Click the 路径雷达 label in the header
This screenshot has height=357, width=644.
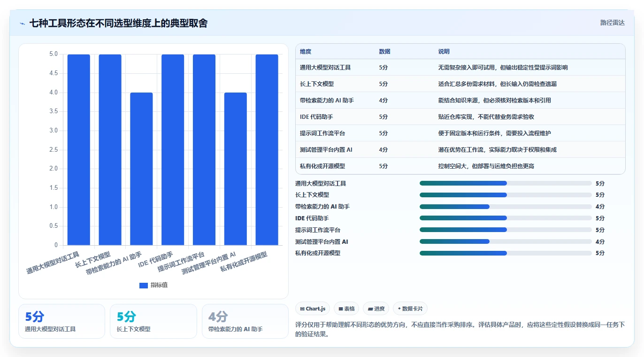[x=612, y=23]
